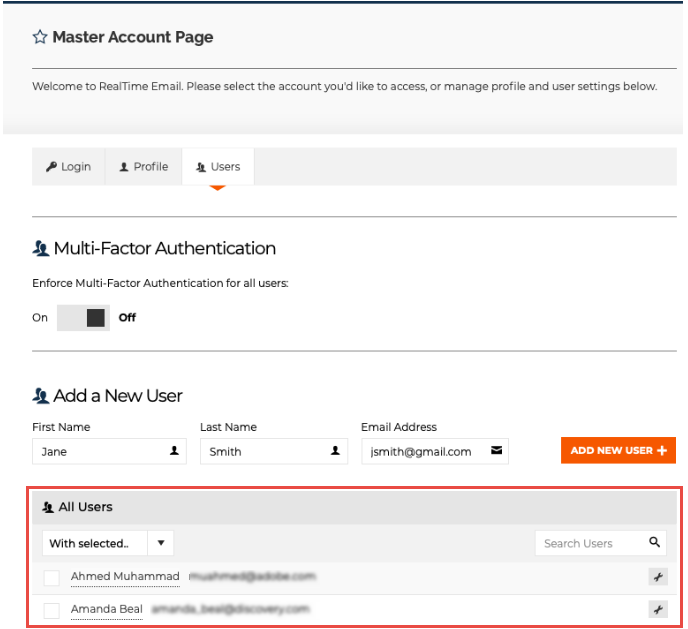
Task: Select the checkbox for Amanda Beal
Action: tap(52, 609)
